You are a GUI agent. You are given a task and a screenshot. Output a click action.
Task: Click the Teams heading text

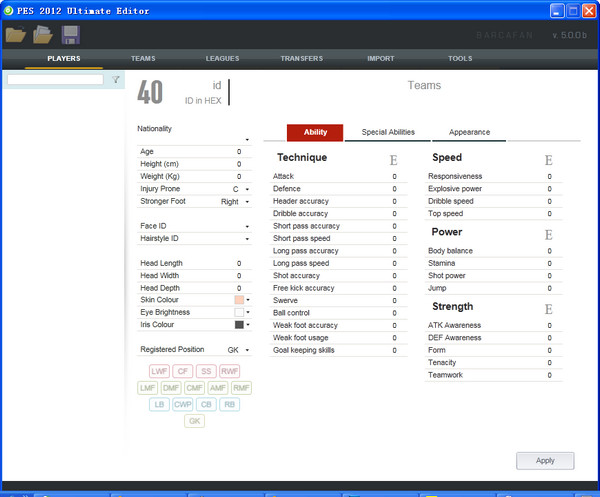(424, 85)
